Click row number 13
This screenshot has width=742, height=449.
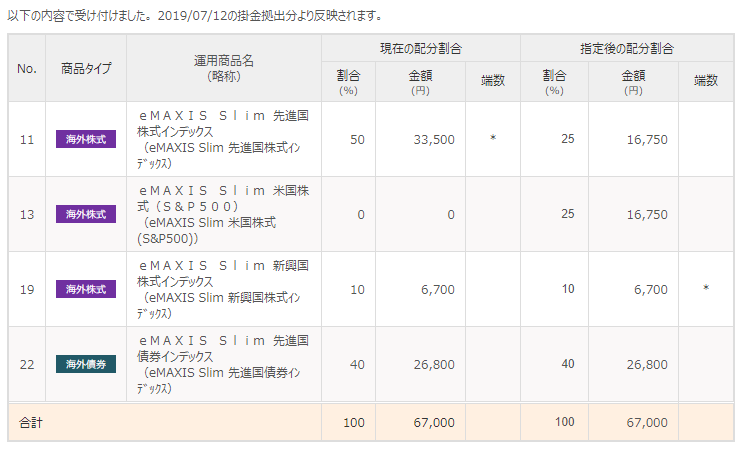coord(27,214)
